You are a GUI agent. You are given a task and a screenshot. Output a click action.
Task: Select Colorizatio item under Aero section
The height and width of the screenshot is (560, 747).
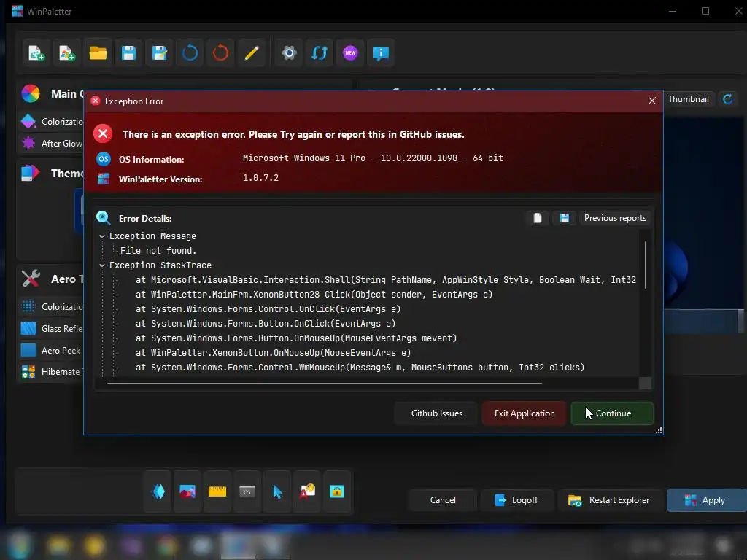point(52,307)
